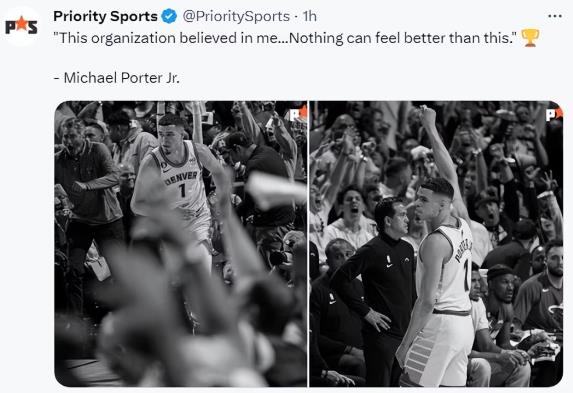Open the tweet via the 1h timestamp
Viewport: 573px width, 393px height.
coord(310,16)
